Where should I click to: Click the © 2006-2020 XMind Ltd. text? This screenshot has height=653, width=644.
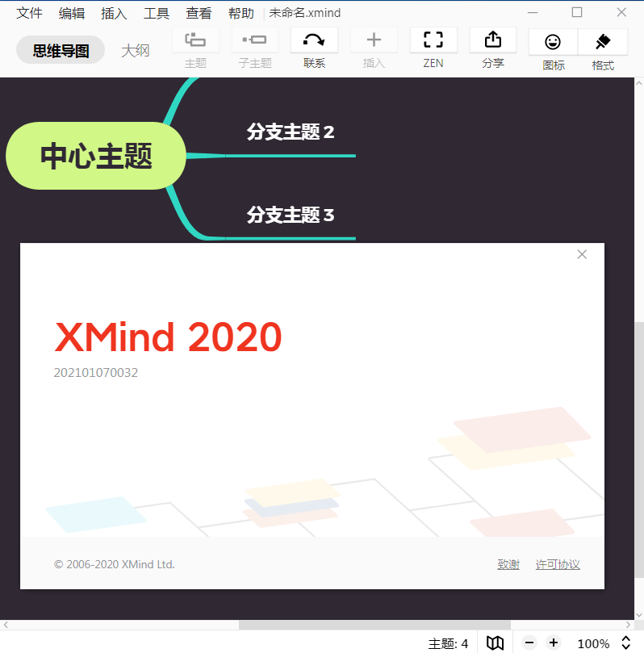point(114,564)
